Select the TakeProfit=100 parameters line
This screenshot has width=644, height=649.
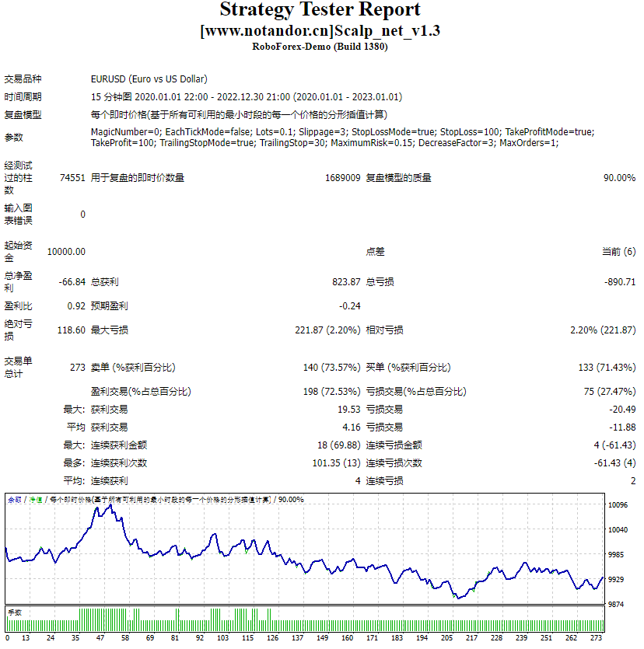point(324,143)
